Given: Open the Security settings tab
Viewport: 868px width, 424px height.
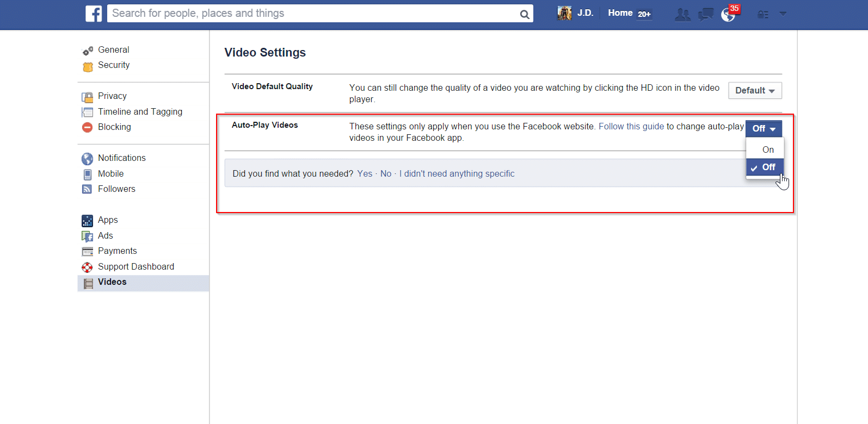Looking at the screenshot, I should (114, 65).
